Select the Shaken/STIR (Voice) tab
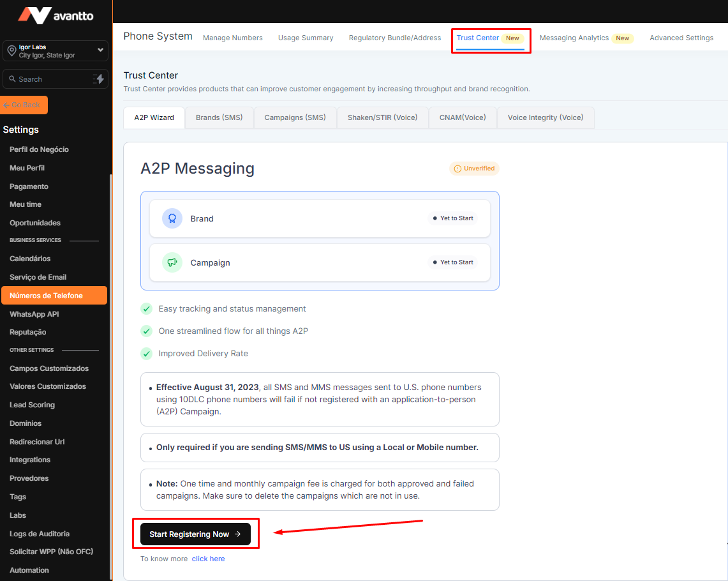This screenshot has width=728, height=581. coord(382,117)
